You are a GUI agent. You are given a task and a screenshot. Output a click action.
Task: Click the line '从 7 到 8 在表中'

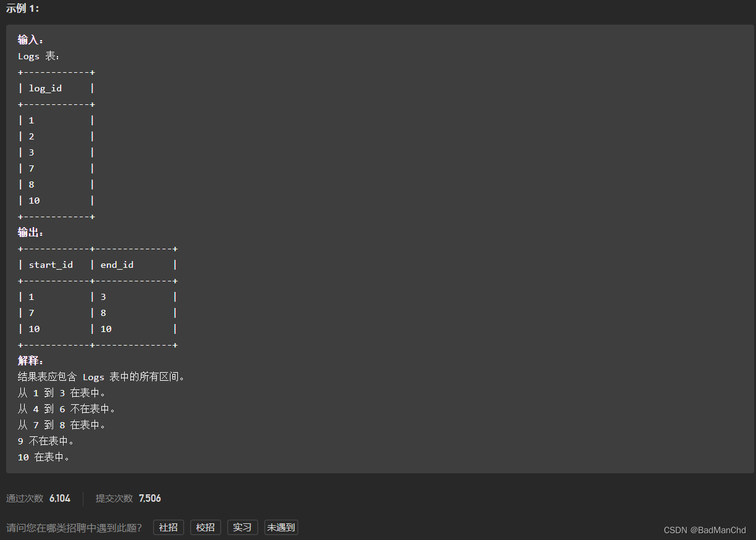pyautogui.click(x=62, y=425)
